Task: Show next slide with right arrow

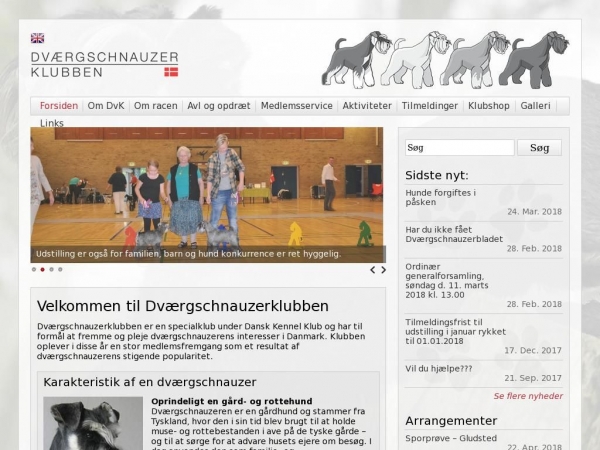Action: pyautogui.click(x=383, y=270)
